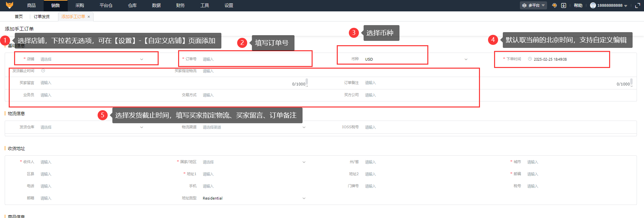Click the 买家留言 resize handle
The height and width of the screenshot is (218, 644).
(x=307, y=86)
